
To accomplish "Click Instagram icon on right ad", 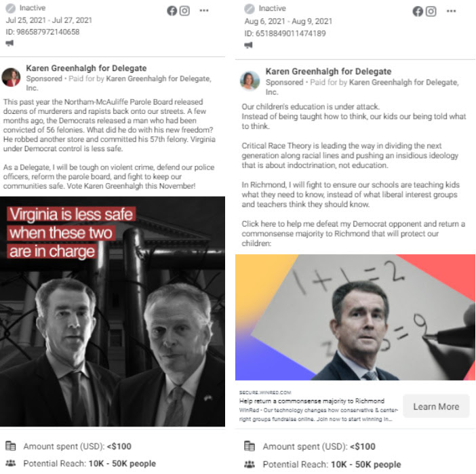I will pyautogui.click(x=431, y=12).
